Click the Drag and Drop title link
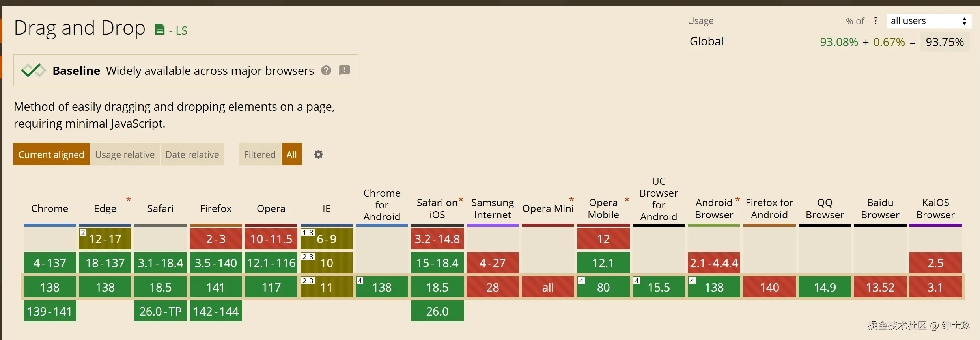Screen dimensions: 980x340 [x=80, y=28]
